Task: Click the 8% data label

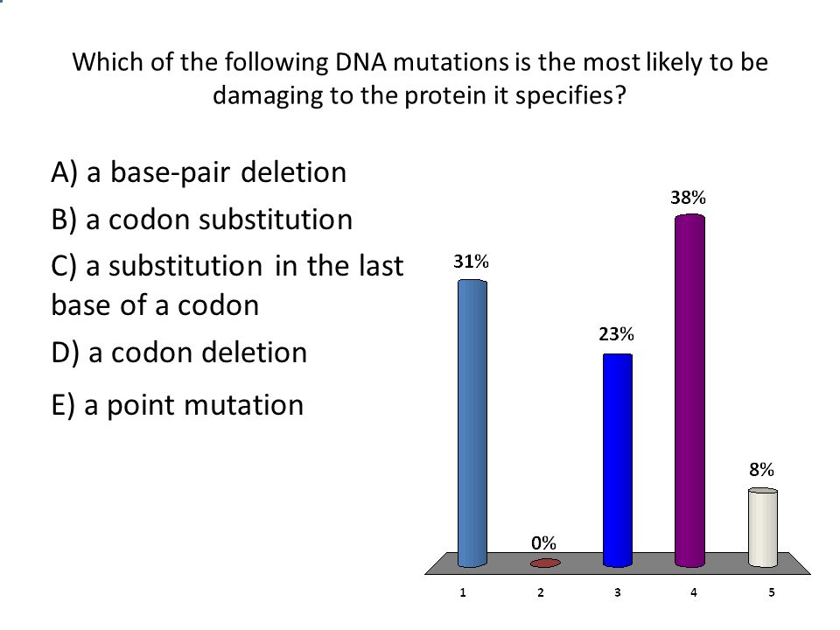Action: [761, 470]
